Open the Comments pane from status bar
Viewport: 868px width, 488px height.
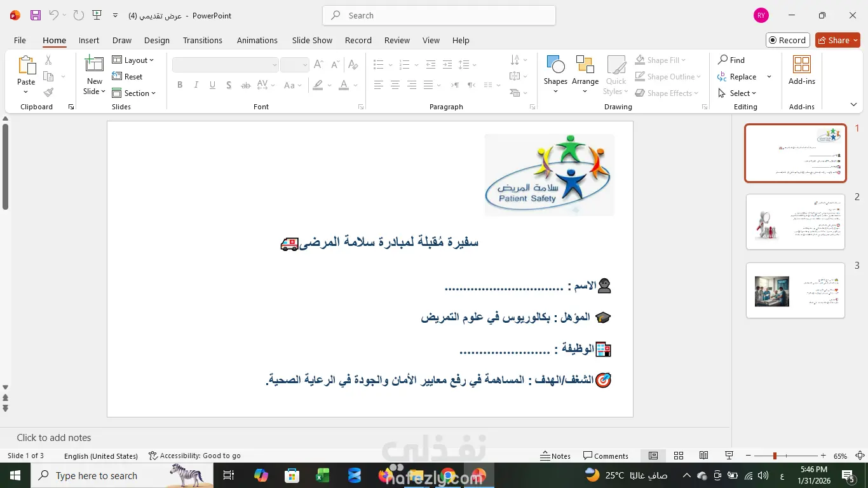[x=606, y=456]
